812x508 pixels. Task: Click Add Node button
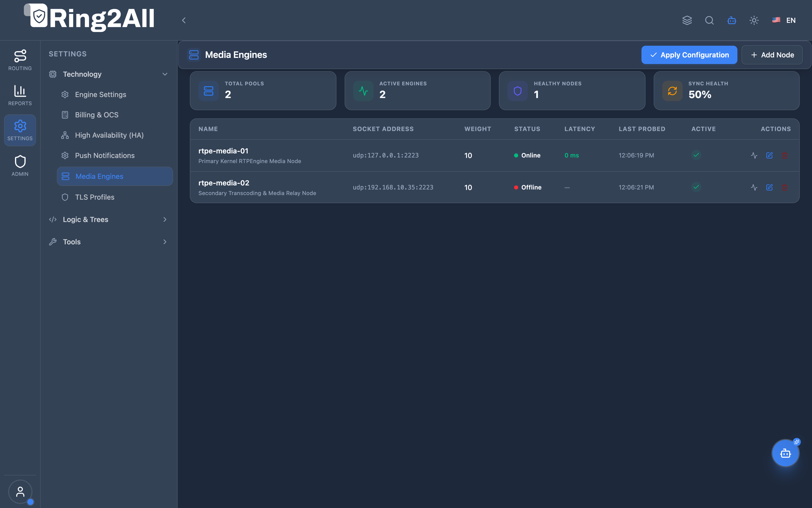[772, 55]
